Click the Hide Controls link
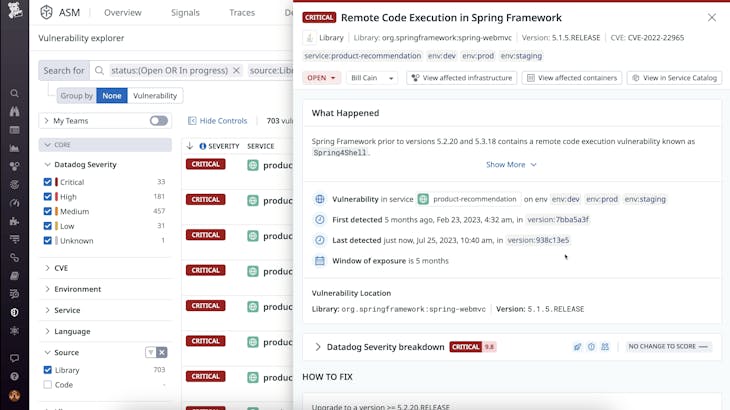 (x=217, y=121)
